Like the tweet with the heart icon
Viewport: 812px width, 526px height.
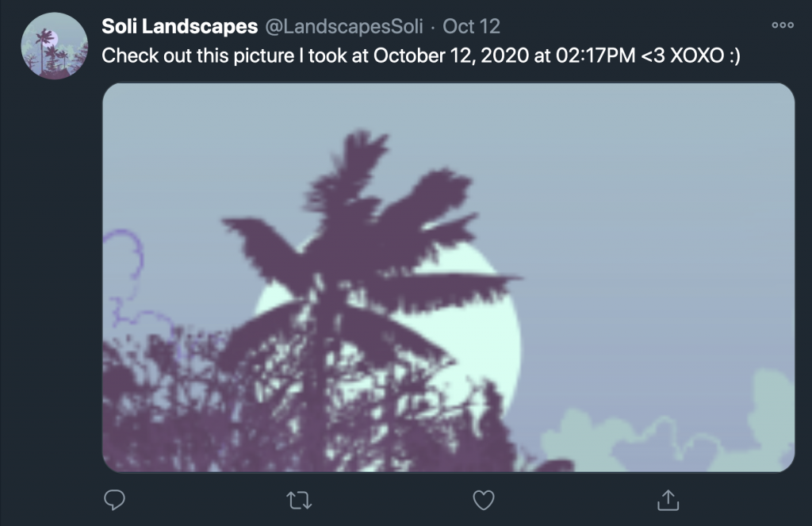click(x=484, y=500)
